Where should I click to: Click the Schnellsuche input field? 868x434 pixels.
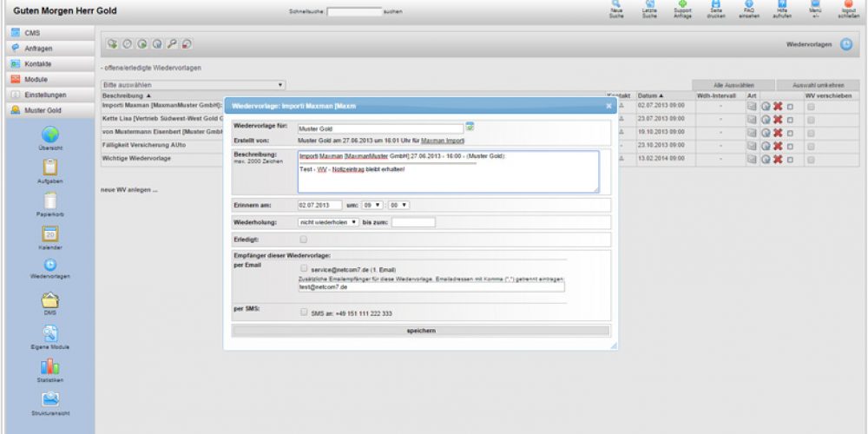coord(354,12)
